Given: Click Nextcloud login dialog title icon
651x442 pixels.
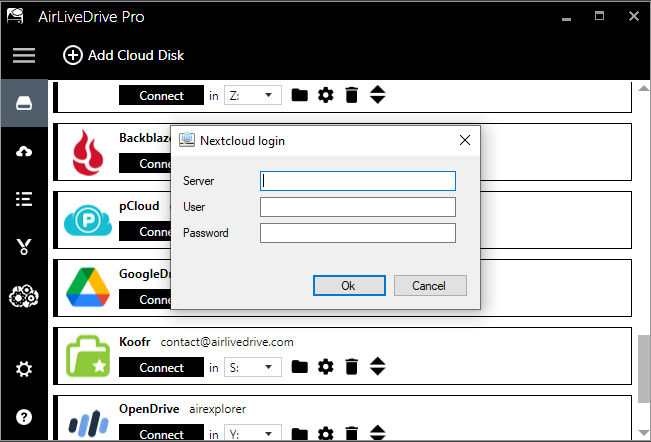Looking at the screenshot, I should [x=187, y=140].
